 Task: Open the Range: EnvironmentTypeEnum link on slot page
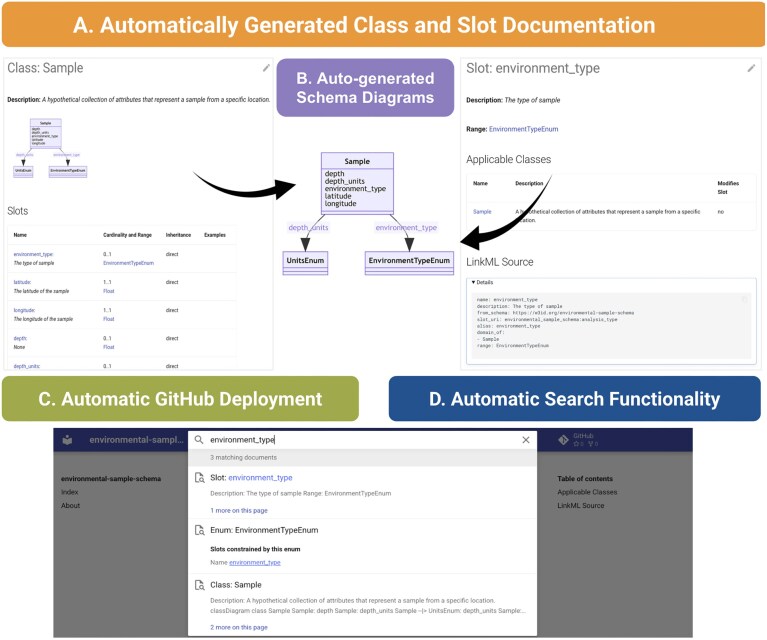tap(523, 129)
